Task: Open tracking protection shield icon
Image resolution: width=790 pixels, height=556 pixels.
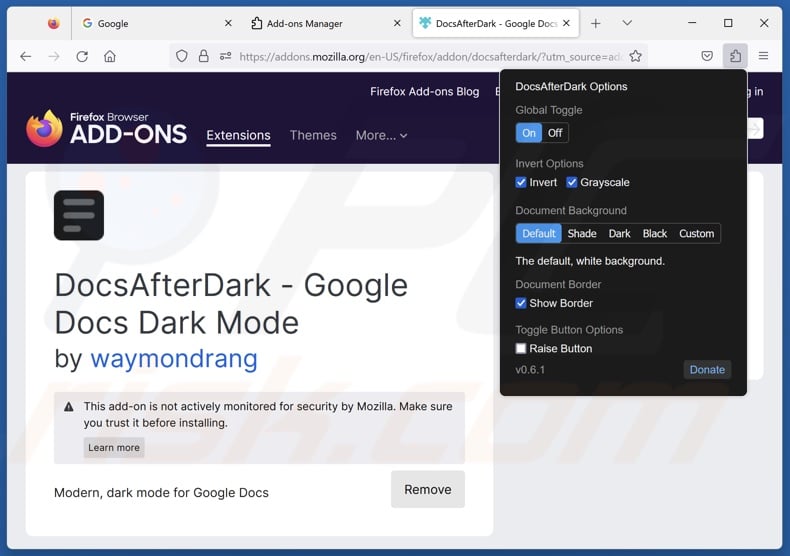Action: pyautogui.click(x=182, y=56)
